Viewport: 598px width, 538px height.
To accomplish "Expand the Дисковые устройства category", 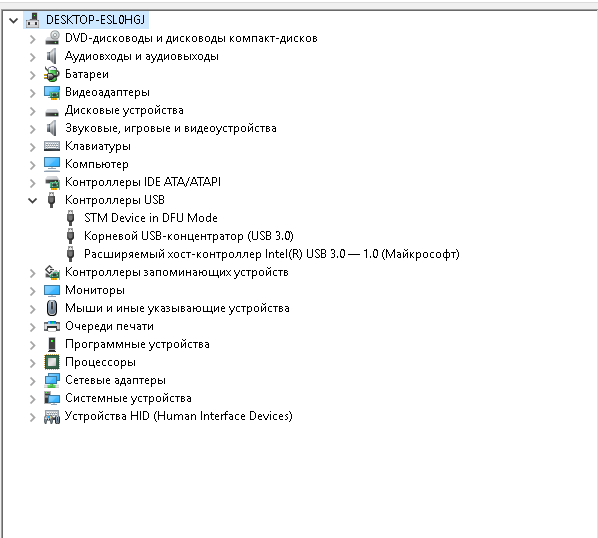I will pyautogui.click(x=33, y=111).
